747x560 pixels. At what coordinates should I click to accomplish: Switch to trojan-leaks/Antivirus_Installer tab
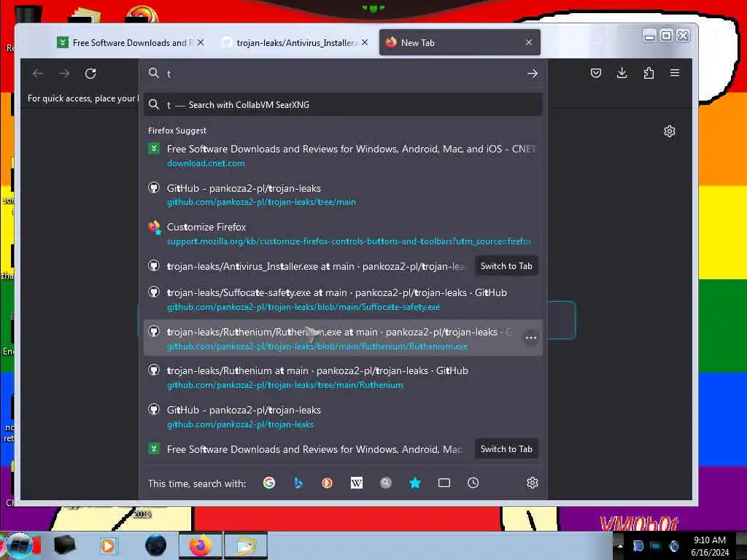tap(295, 42)
